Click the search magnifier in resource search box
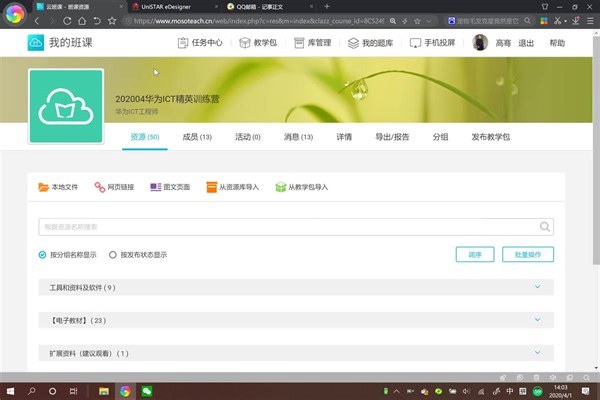Image resolution: width=600 pixels, height=400 pixels. tap(545, 227)
